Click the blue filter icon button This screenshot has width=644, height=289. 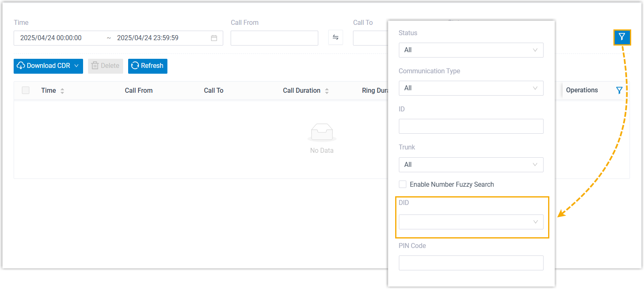(x=622, y=38)
